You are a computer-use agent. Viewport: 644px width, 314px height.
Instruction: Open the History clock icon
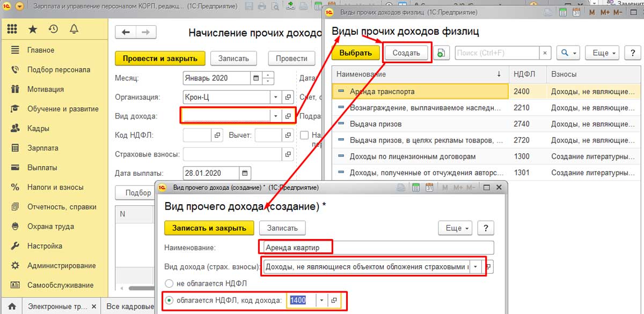53,29
